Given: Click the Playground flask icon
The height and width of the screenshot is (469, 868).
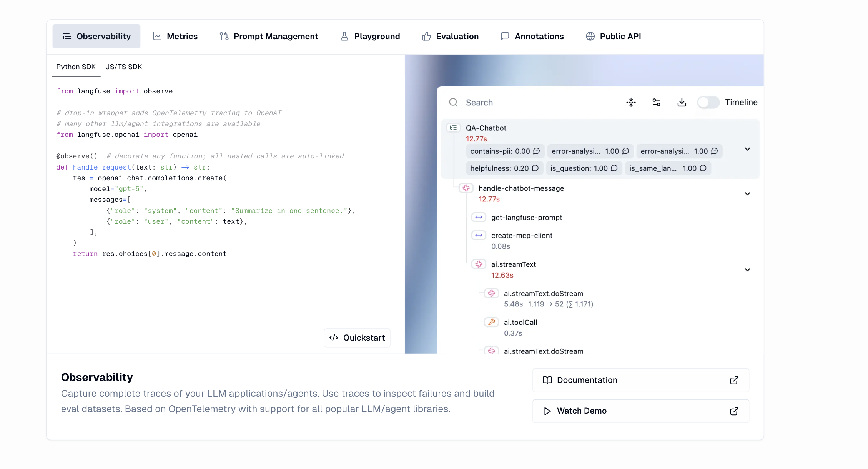Looking at the screenshot, I should click(x=344, y=36).
